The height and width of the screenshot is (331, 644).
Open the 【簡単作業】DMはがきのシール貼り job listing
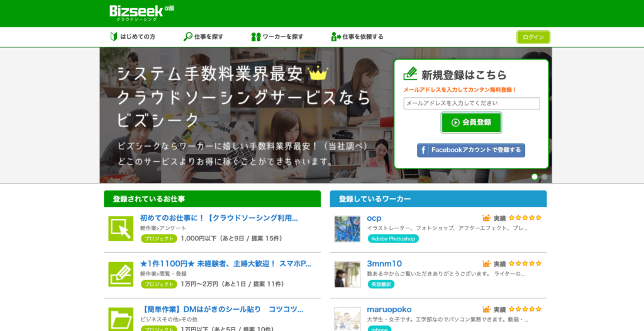click(221, 309)
